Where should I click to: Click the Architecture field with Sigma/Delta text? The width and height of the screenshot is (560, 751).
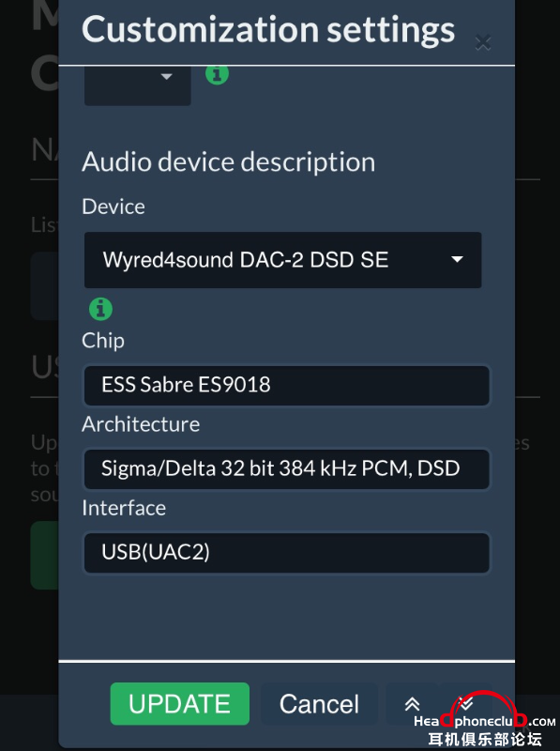coord(287,468)
